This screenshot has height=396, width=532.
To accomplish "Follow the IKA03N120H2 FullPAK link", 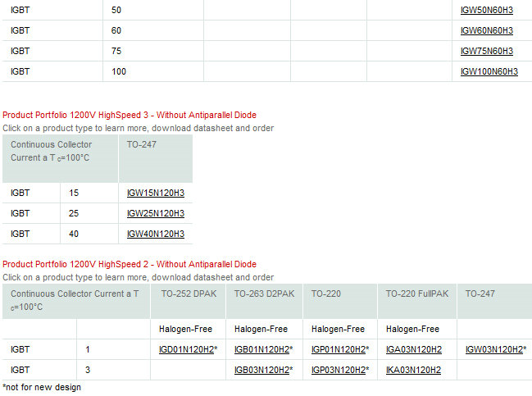I will pyautogui.click(x=414, y=371).
